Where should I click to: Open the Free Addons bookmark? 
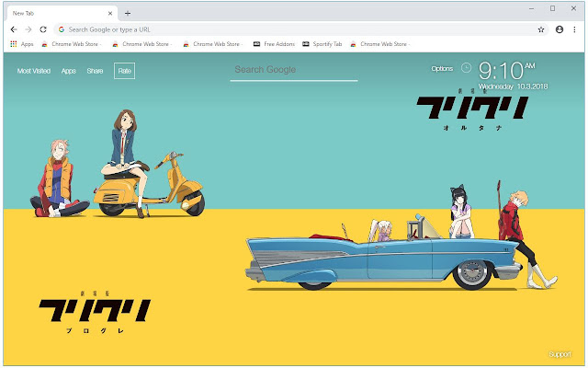click(274, 44)
